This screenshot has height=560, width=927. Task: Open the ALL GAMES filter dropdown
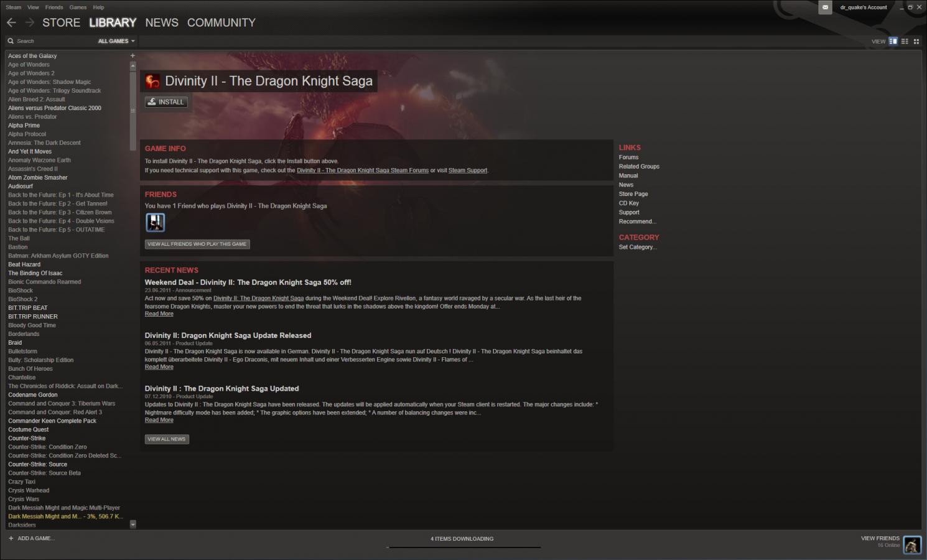coord(116,41)
